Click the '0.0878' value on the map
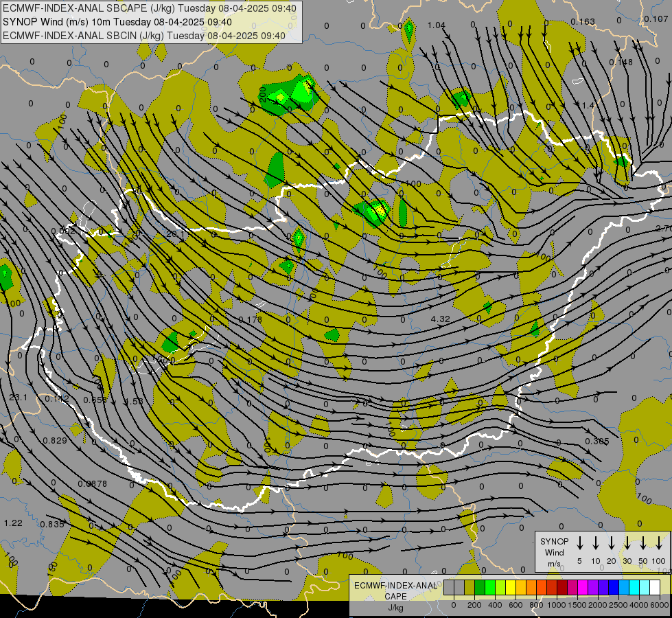 92,484
